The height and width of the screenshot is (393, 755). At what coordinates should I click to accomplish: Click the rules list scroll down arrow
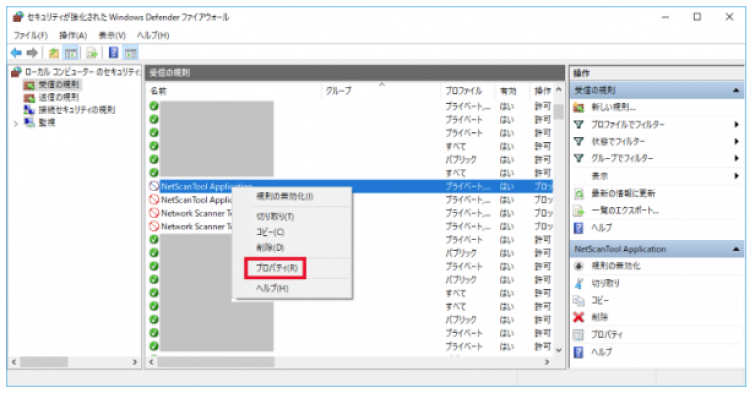(559, 350)
